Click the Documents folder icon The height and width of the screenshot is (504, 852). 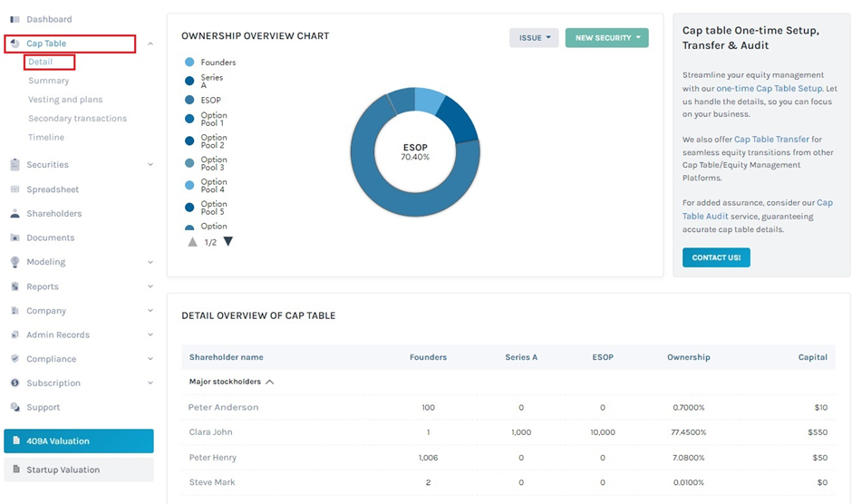click(15, 237)
